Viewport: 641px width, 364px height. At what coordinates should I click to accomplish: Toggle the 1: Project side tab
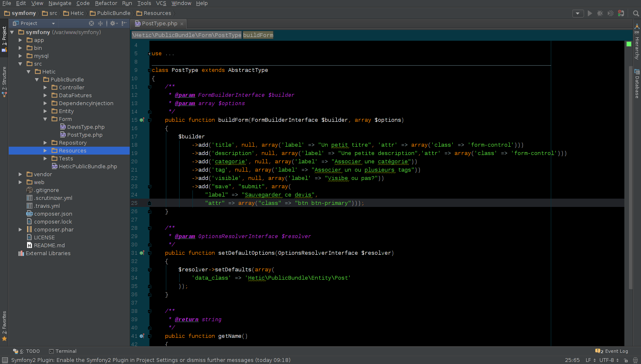[x=4, y=39]
